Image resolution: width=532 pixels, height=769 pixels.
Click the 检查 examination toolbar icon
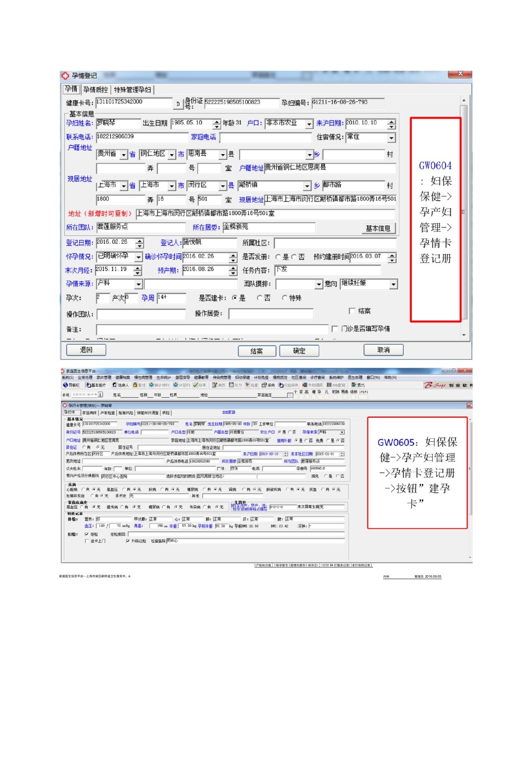point(252,385)
